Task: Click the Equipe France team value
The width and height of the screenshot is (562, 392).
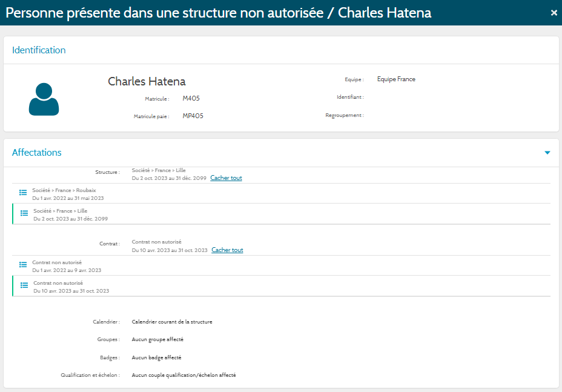Action: [x=396, y=79]
